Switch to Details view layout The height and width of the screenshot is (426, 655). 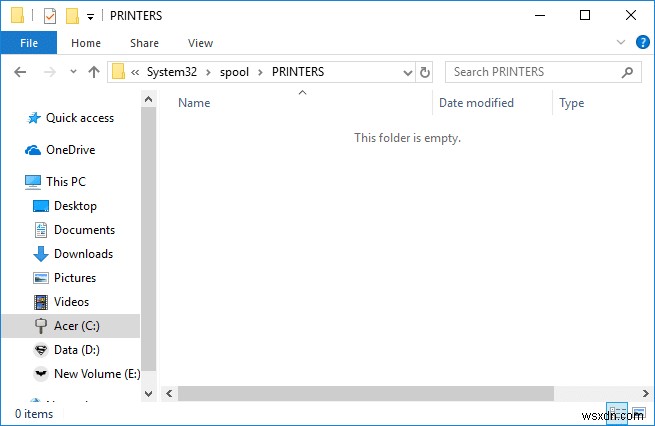point(618,412)
